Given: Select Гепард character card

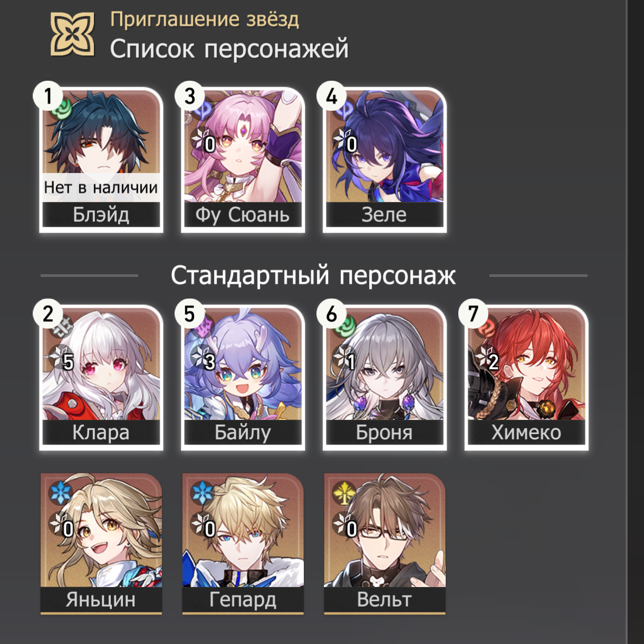Looking at the screenshot, I should click(x=243, y=543).
